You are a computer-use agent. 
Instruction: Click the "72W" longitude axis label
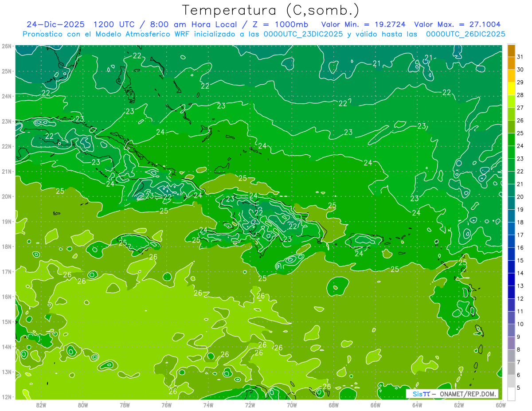[x=250, y=405]
